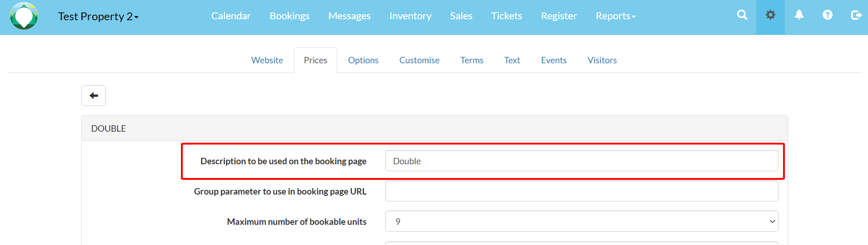The height and width of the screenshot is (245, 868).
Task: Open Tickets in top navigation
Action: 507,16
